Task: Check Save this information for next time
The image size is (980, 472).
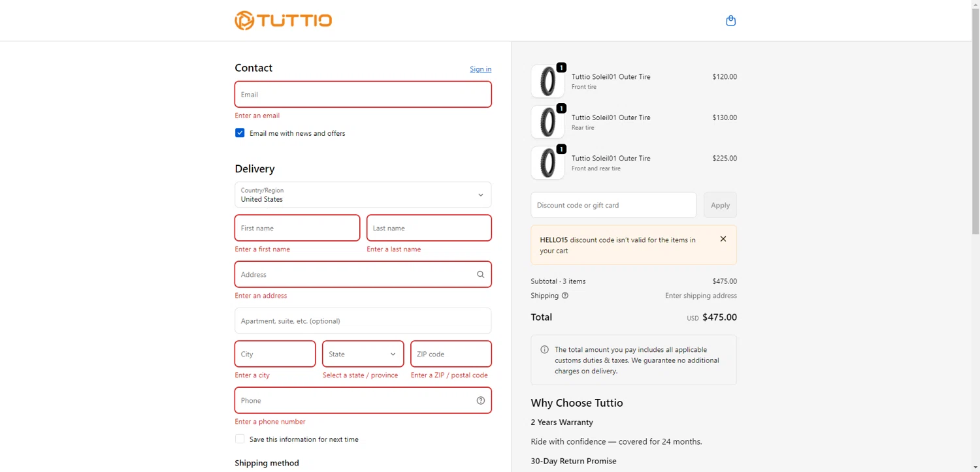Action: [x=240, y=439]
